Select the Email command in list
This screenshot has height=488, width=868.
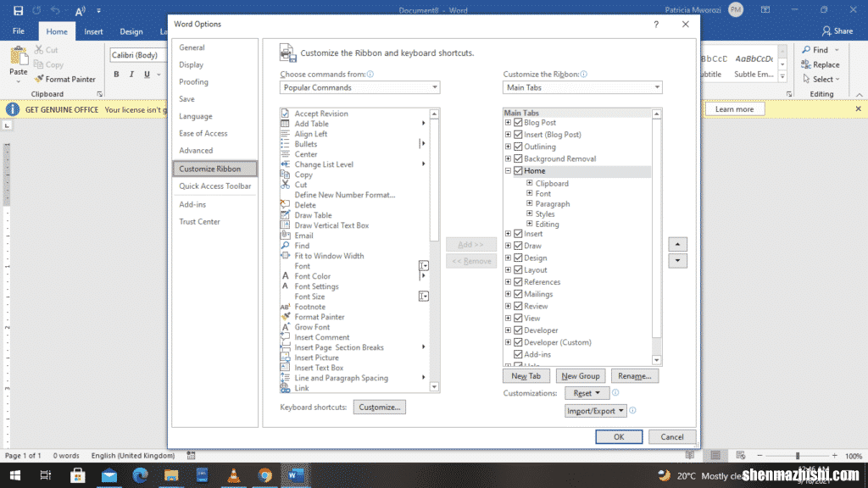[303, 236]
